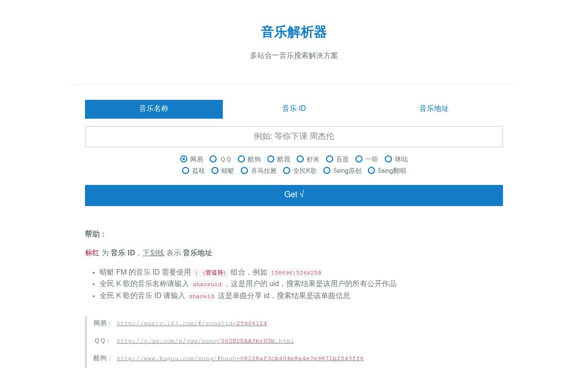Open the 酷狗 kugou.com example link
The width and height of the screenshot is (588, 368).
coord(240,358)
